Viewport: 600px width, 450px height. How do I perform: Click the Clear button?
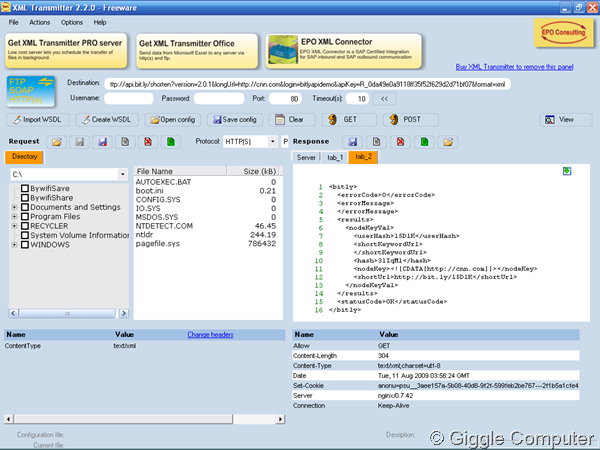[292, 120]
